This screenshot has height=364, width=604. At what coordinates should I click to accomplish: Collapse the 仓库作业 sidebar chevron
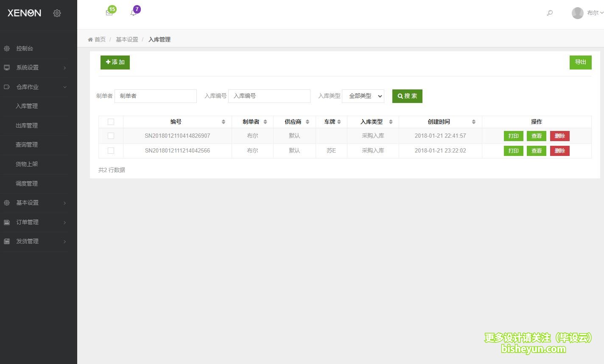click(x=64, y=87)
